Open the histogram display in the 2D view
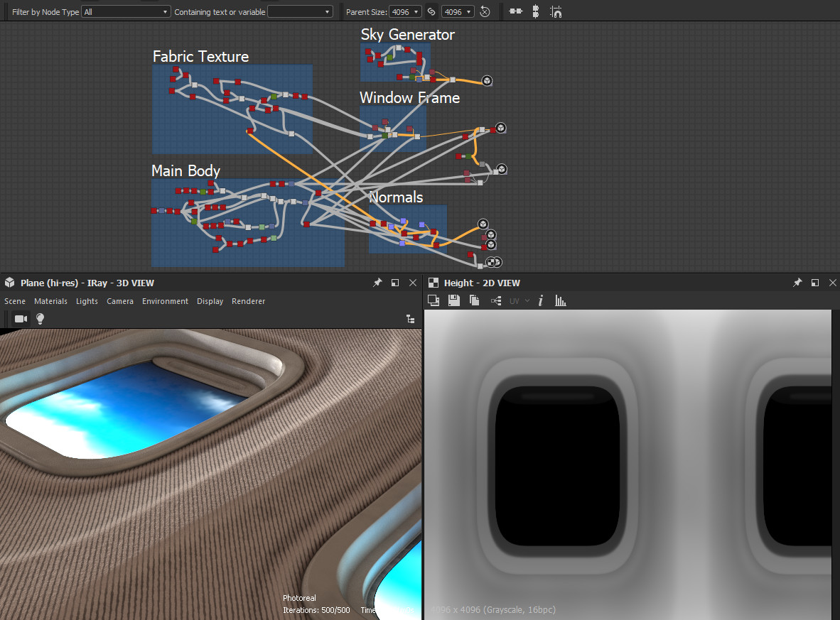 pos(560,300)
